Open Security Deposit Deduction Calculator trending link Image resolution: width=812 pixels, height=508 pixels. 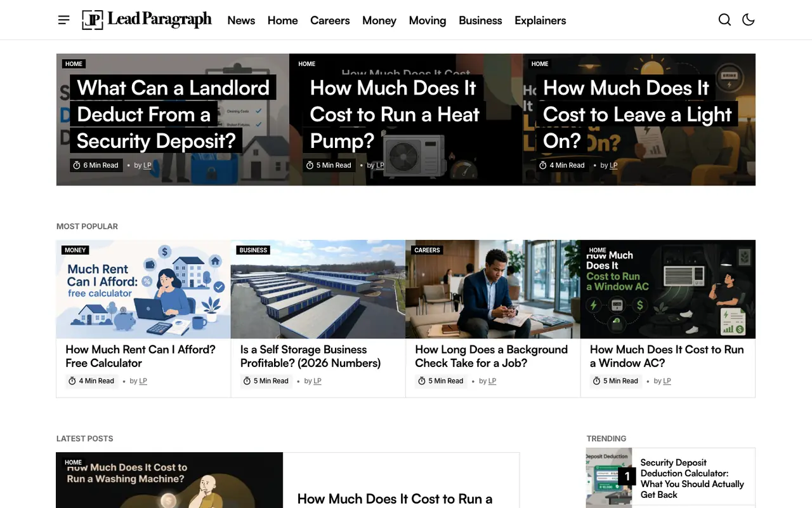[692, 479]
